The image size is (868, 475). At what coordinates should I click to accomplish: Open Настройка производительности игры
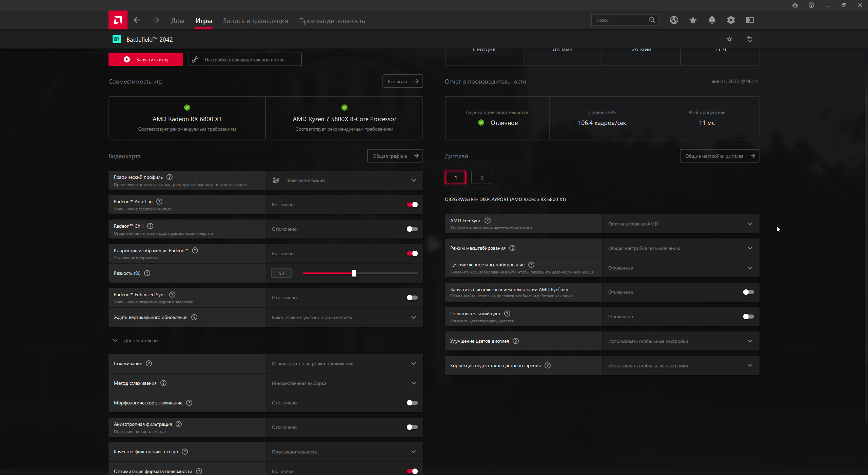pyautogui.click(x=245, y=59)
